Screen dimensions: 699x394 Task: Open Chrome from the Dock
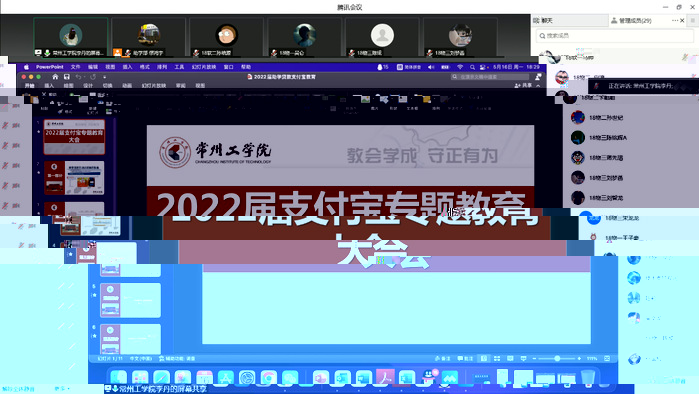point(268,378)
